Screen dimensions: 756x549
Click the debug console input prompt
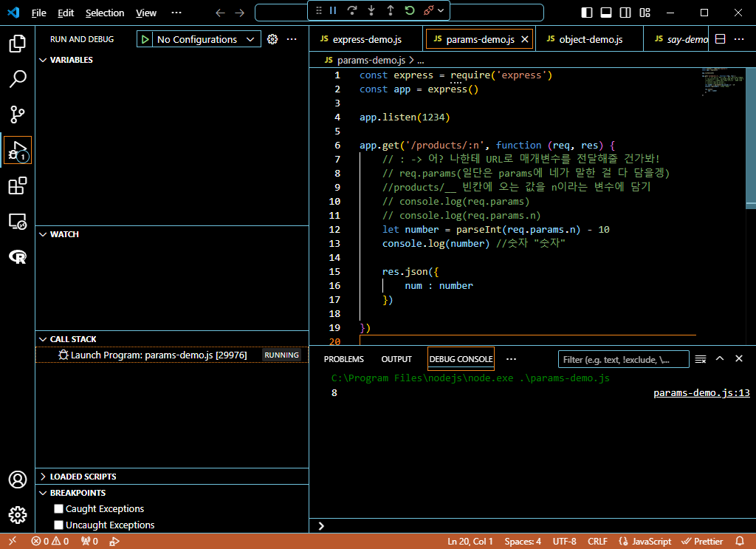(532, 526)
